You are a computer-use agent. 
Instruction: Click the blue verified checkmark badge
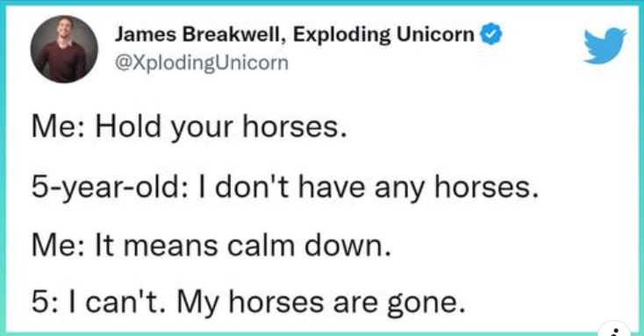tap(490, 34)
